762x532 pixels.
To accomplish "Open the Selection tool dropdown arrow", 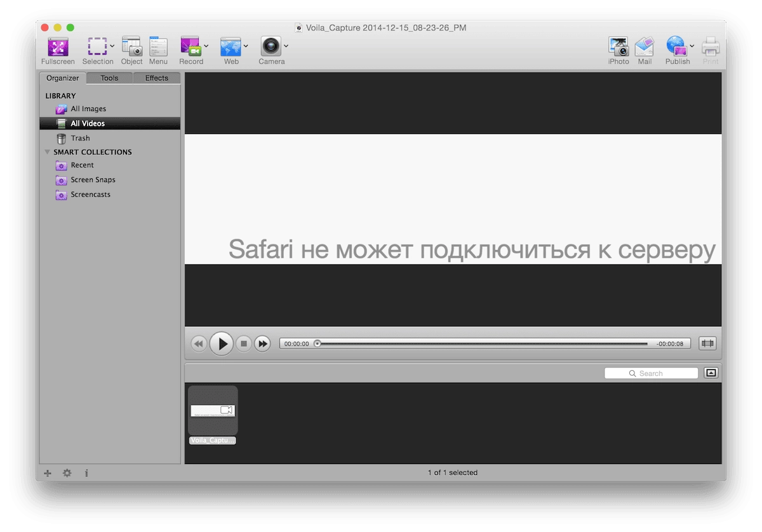I will [112, 46].
